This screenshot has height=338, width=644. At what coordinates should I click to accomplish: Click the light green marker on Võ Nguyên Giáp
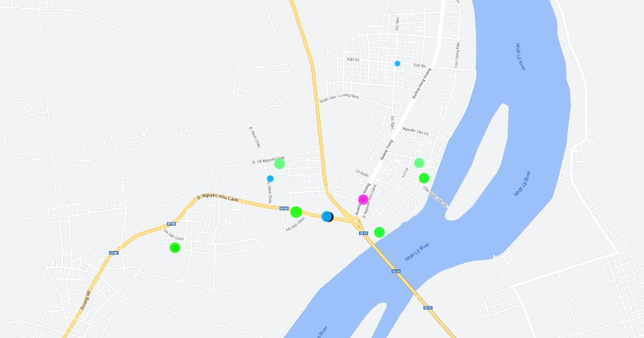(280, 164)
